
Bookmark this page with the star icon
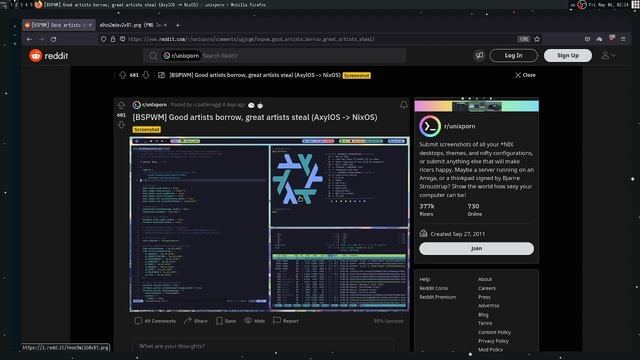(537, 39)
